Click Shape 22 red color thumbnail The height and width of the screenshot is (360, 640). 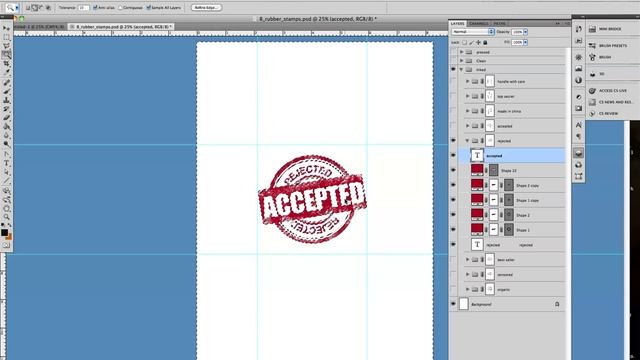click(x=477, y=170)
